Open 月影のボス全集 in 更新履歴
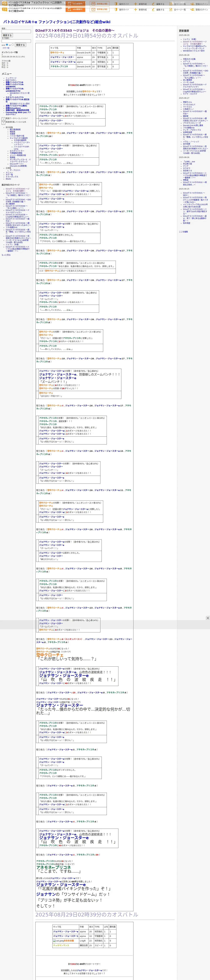 tap(189, 59)
